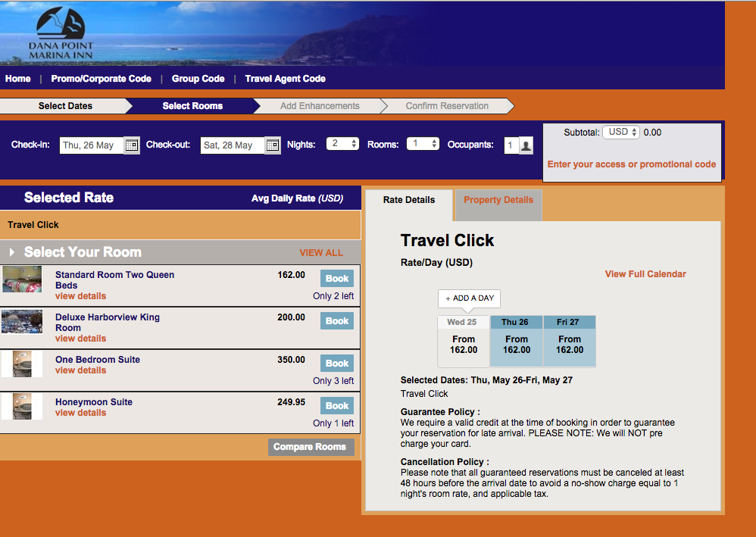
Task: Open the Promo/Corporate Code menu item
Action: click(x=101, y=79)
